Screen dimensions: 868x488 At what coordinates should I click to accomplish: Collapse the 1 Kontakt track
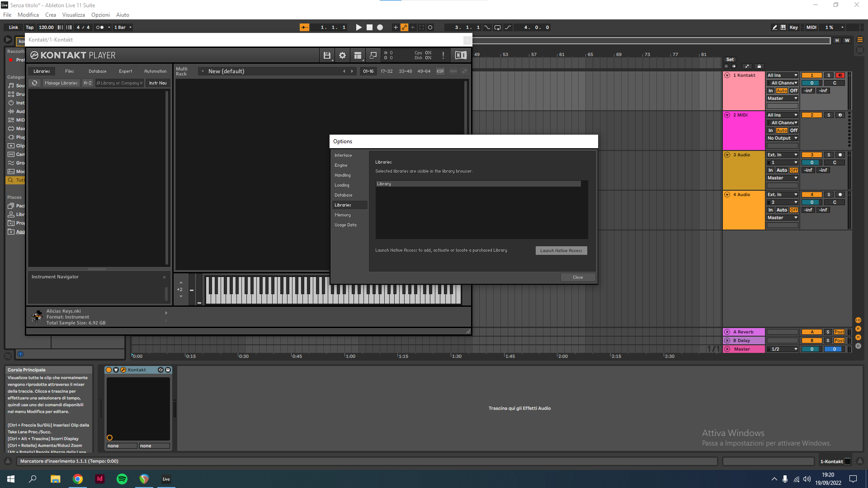coord(727,75)
